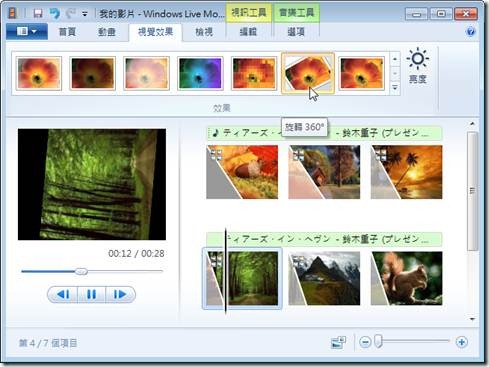The width and height of the screenshot is (489, 367).
Task: Click the 第 4 / 7 個項目 status text
Action: click(48, 343)
